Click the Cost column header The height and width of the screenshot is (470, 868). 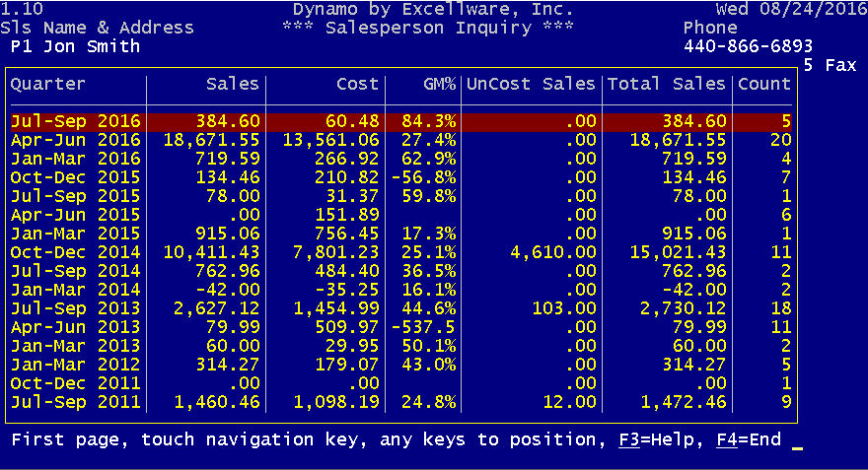(x=358, y=84)
